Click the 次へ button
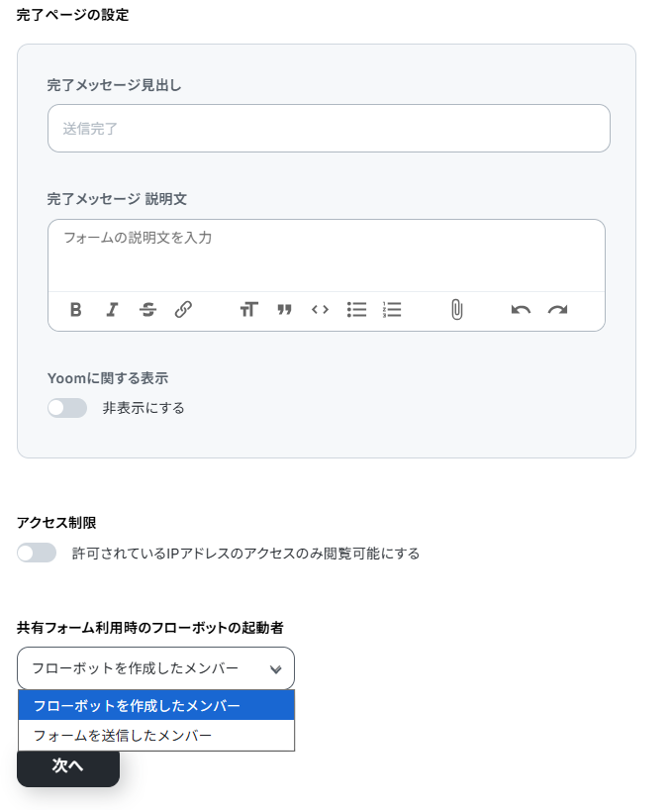This screenshot has width=672, height=810. tap(67, 766)
